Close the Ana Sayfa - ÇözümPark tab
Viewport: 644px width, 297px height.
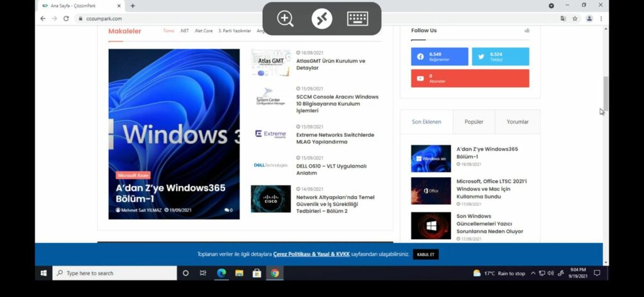[119, 6]
